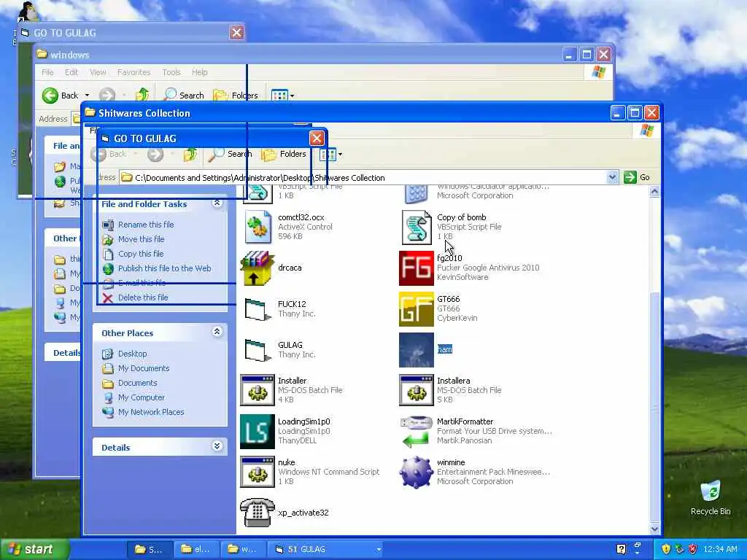The image size is (747, 560).
Task: Click the system clock 12:34 AM
Action: click(x=720, y=549)
